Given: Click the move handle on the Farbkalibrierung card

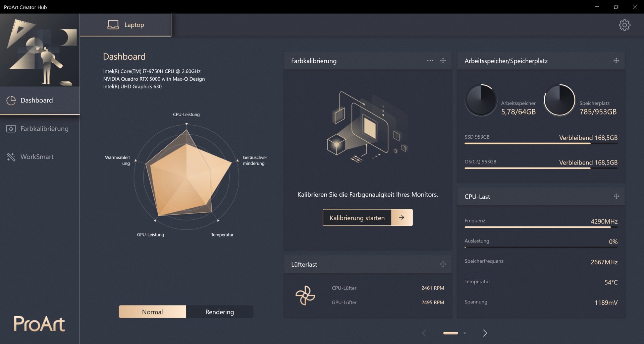Looking at the screenshot, I should (x=443, y=61).
